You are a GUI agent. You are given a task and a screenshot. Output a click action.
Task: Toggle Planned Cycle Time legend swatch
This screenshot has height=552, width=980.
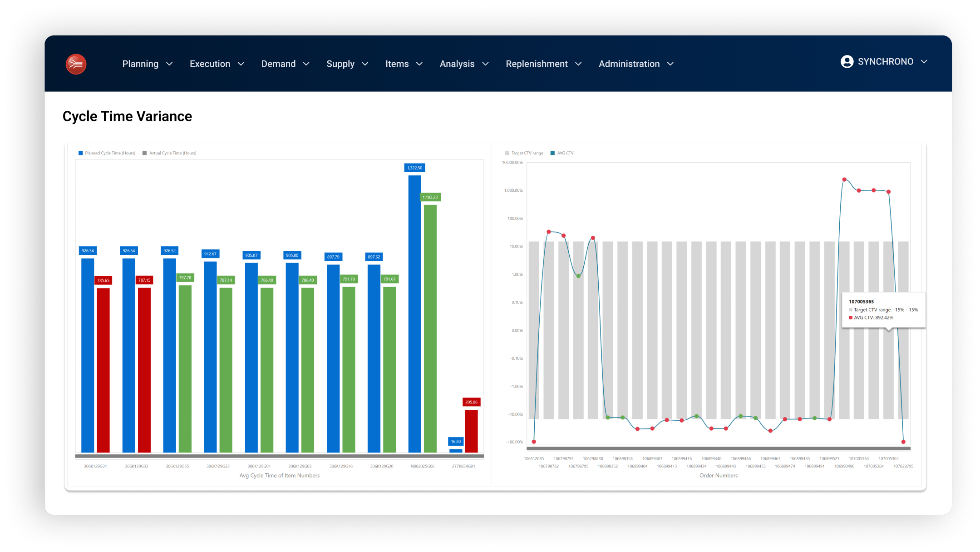click(x=81, y=153)
